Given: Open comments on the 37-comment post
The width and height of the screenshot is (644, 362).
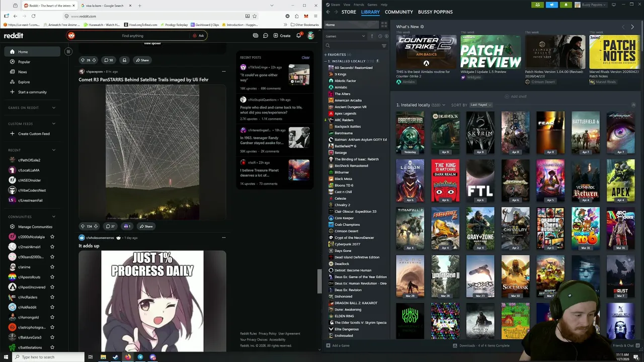Looking at the screenshot, I should (110, 226).
